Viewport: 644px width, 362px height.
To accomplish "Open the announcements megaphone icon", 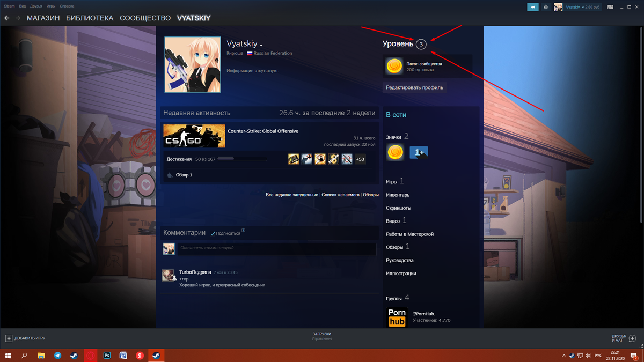I will tap(532, 7).
